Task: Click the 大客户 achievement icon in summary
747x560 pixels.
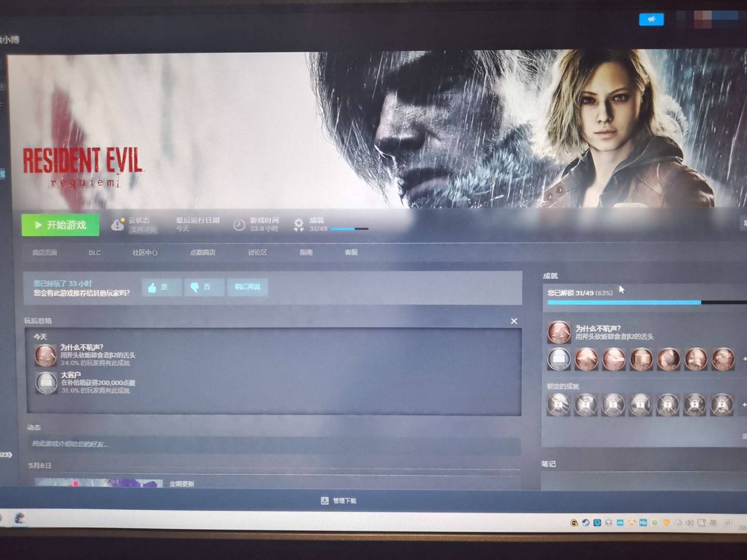Action: tap(46, 383)
